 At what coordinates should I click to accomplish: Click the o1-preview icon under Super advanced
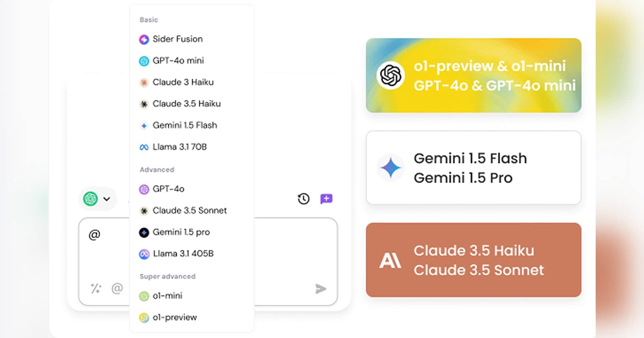tap(144, 317)
